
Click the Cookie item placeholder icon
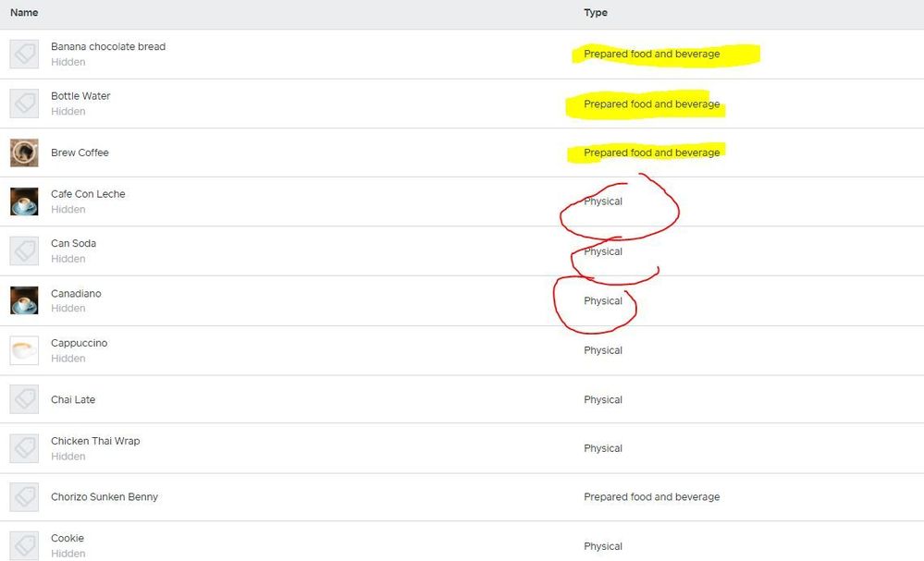24,545
